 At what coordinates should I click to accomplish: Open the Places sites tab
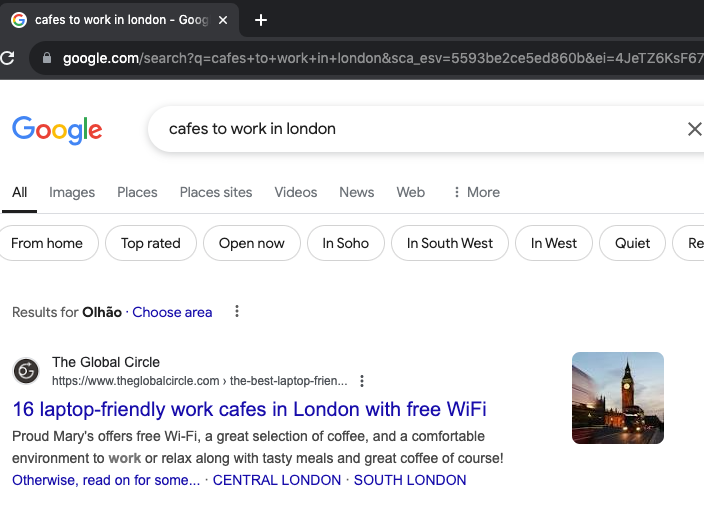216,192
